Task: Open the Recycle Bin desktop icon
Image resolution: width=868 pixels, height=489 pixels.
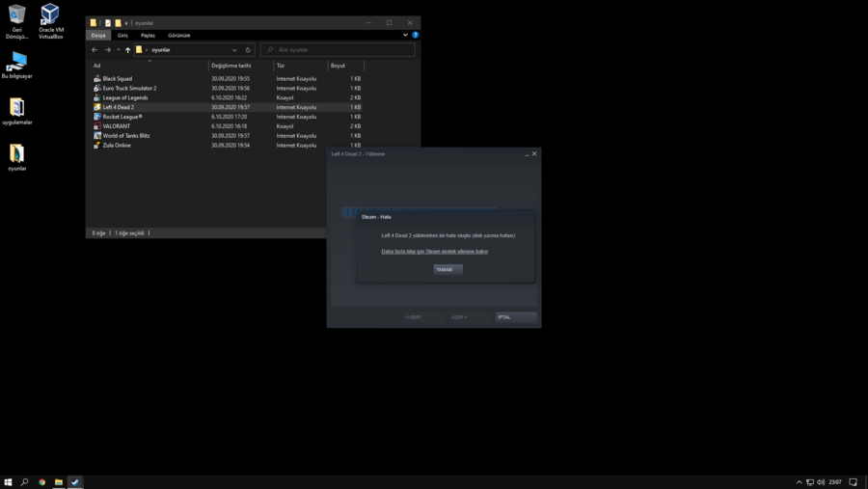Action: click(x=16, y=20)
